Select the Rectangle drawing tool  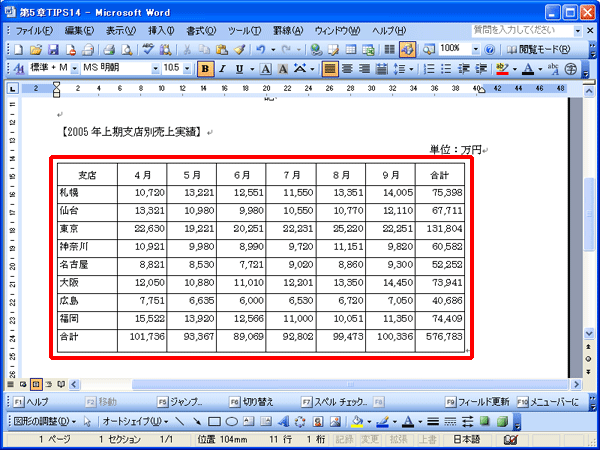tap(214, 422)
